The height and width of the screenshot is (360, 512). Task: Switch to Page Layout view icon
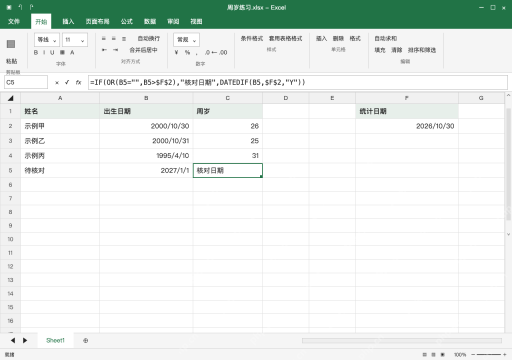(x=433, y=355)
